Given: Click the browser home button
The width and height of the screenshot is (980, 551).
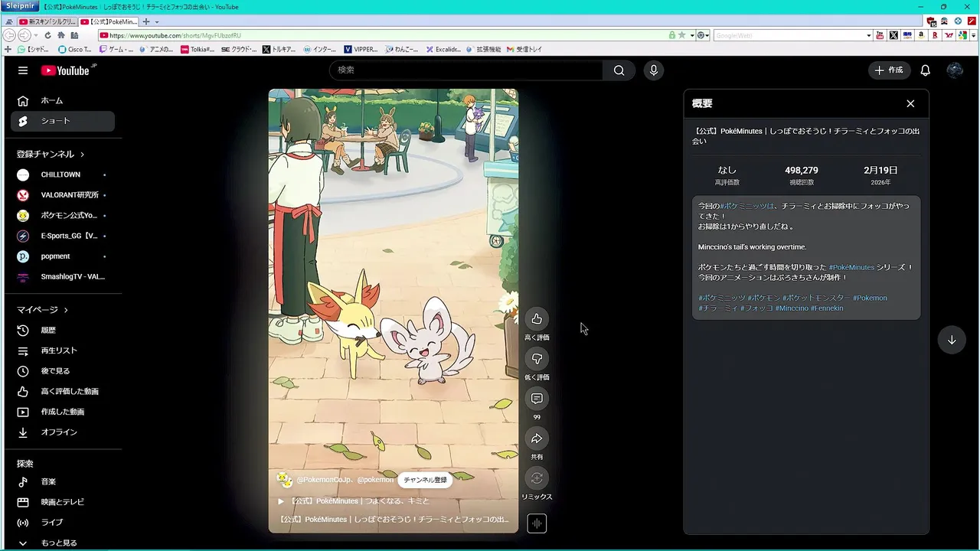Looking at the screenshot, I should [x=61, y=35].
